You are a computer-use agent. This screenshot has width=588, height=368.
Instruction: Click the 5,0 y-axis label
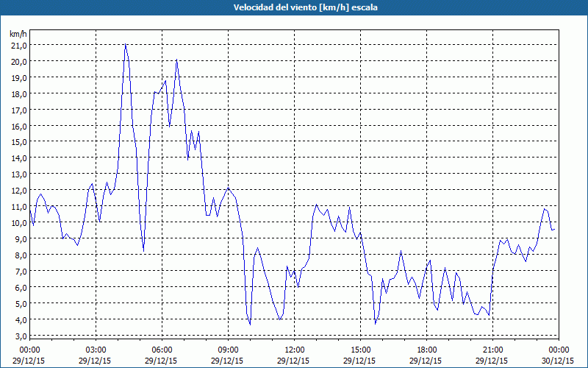tap(21, 303)
